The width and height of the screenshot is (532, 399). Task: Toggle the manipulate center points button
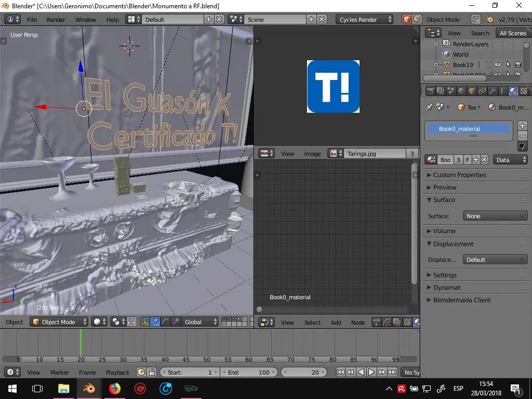coord(131,322)
